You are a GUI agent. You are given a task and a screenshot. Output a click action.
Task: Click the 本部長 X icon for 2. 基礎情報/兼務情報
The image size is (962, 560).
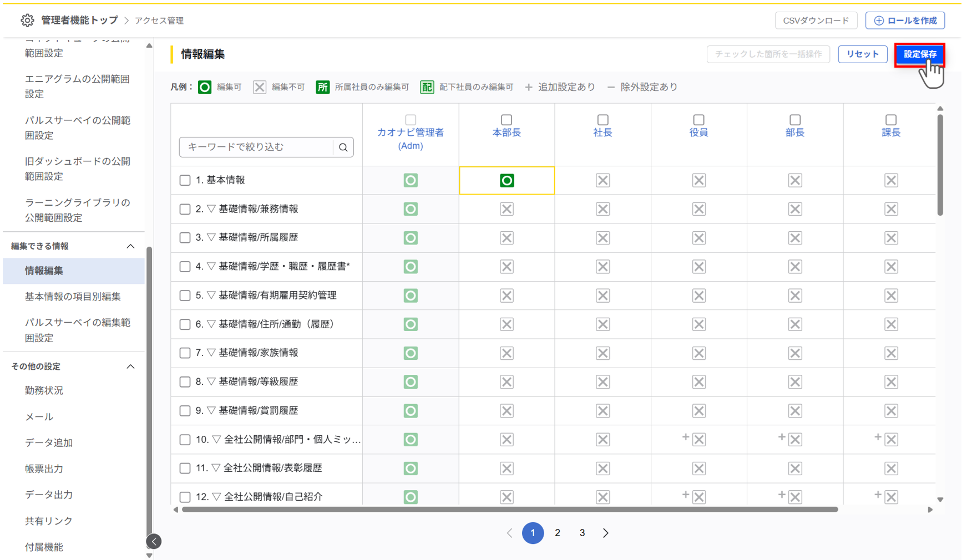pyautogui.click(x=507, y=209)
